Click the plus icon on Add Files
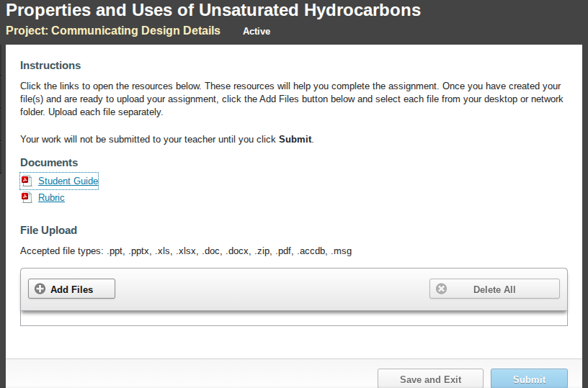The height and width of the screenshot is (388, 588). pyautogui.click(x=40, y=289)
